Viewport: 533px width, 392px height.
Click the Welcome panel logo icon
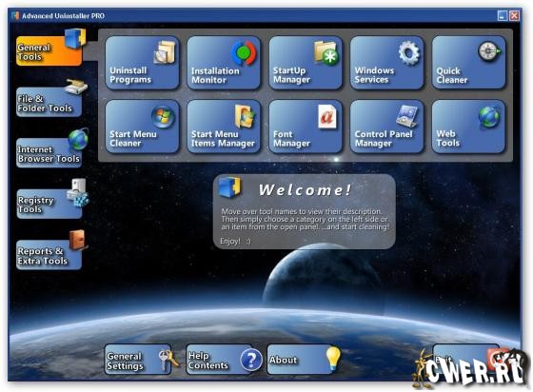229,186
